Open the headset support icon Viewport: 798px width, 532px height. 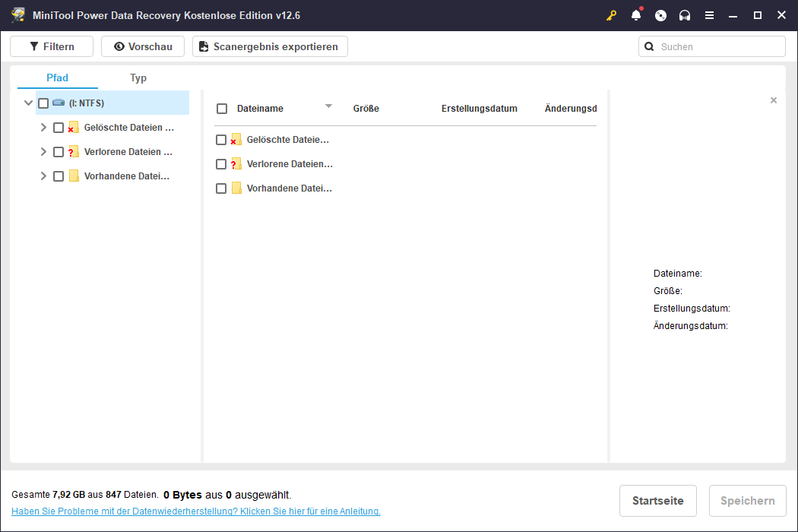685,15
